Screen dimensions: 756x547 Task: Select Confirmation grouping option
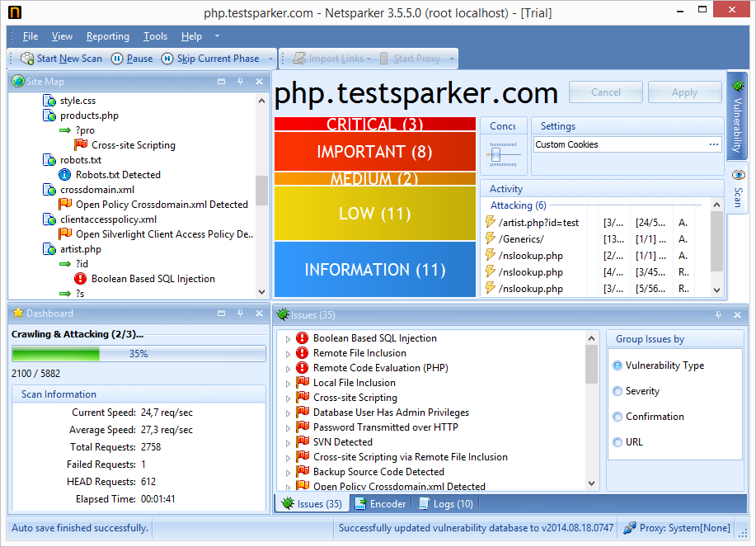617,417
